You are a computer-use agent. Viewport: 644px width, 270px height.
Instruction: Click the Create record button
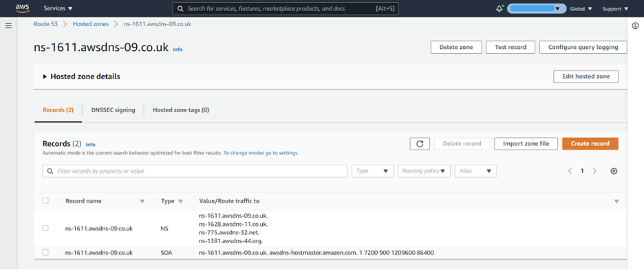590,144
